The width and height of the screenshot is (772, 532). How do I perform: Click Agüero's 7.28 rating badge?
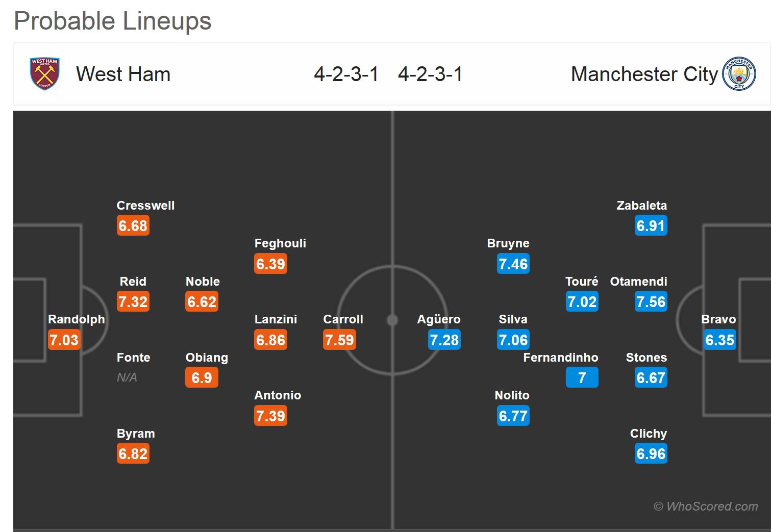point(444,340)
